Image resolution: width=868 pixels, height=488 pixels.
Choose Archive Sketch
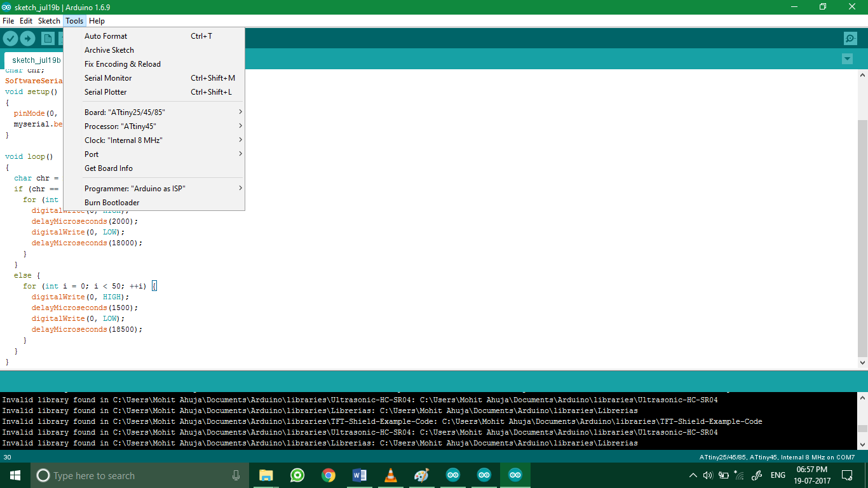click(x=154, y=50)
